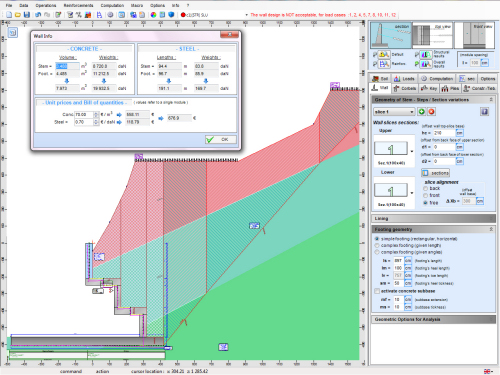Click the Structural results view icon
The image size is (500, 375).
tap(425, 54)
